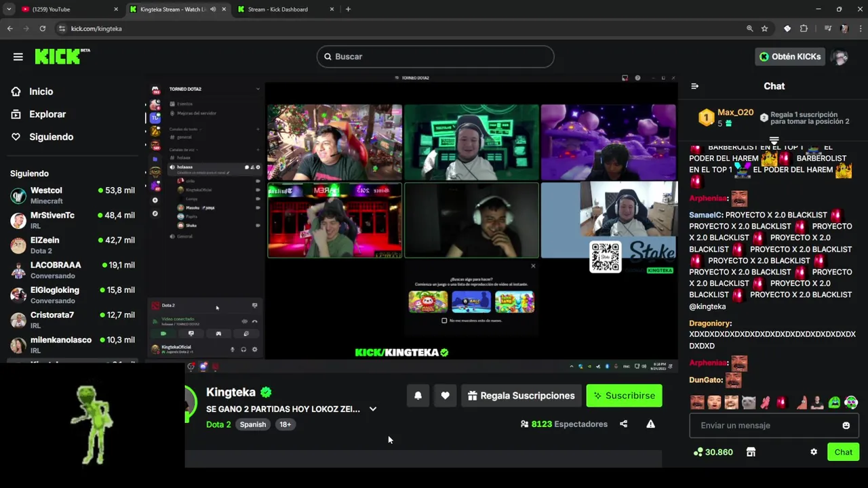Screen dimensions: 868x488
Task: Click the verified badge next to Kingteka
Action: click(266, 392)
